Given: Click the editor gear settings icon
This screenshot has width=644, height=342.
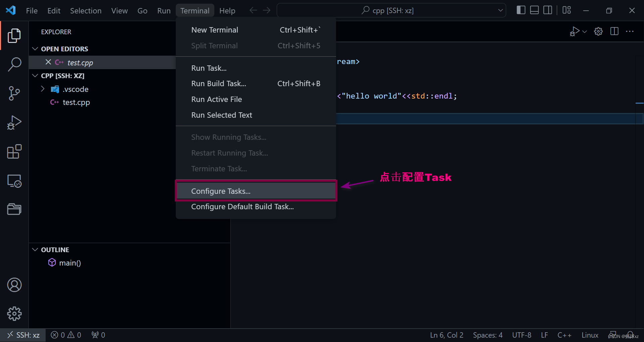Looking at the screenshot, I should [598, 32].
